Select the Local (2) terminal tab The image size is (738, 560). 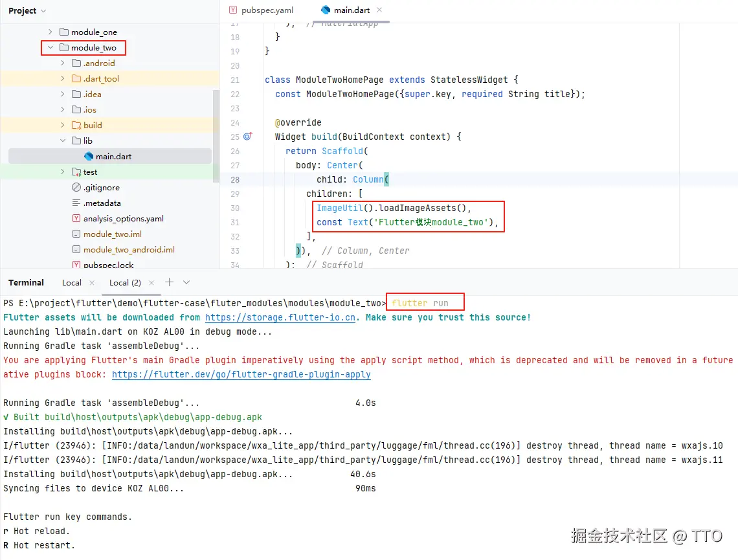tap(126, 282)
